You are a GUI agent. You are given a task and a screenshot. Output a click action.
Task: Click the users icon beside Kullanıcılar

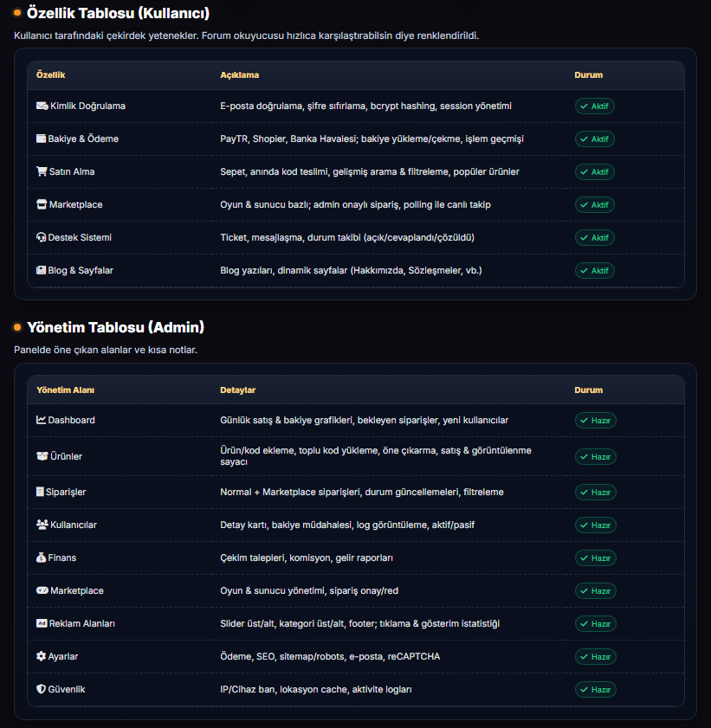tap(42, 525)
